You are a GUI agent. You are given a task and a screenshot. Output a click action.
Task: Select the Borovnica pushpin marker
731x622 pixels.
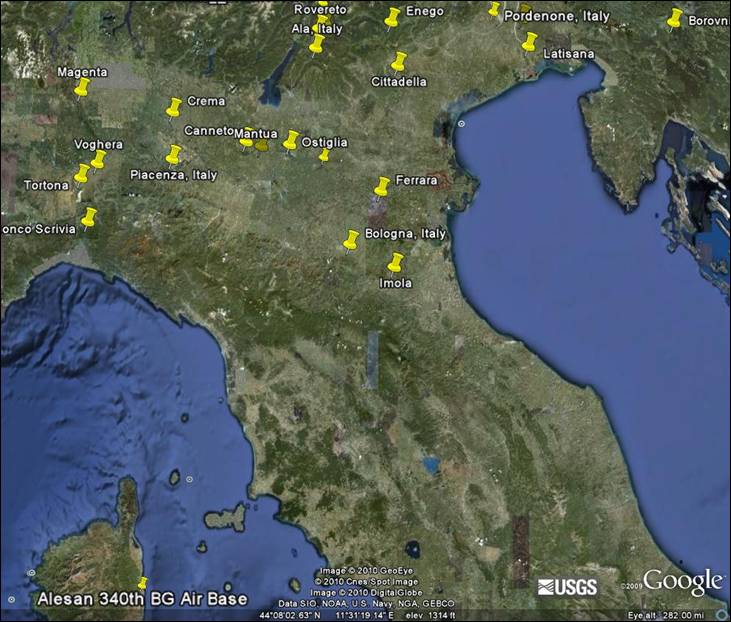(674, 19)
